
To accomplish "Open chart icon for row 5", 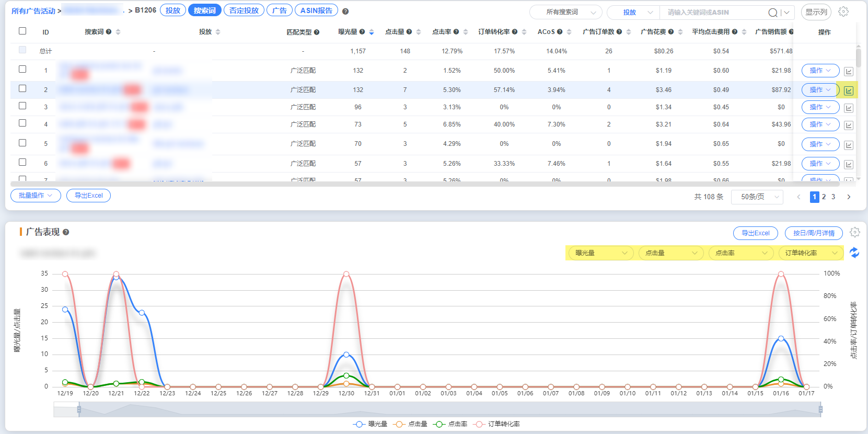I will coord(849,145).
